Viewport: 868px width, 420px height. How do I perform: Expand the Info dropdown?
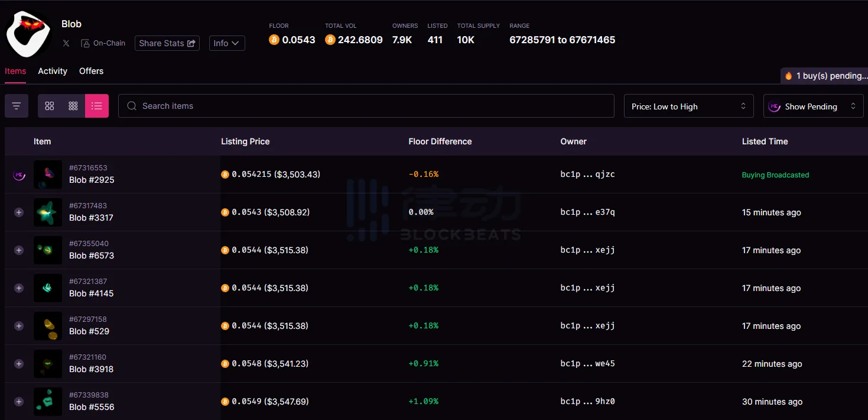[227, 43]
